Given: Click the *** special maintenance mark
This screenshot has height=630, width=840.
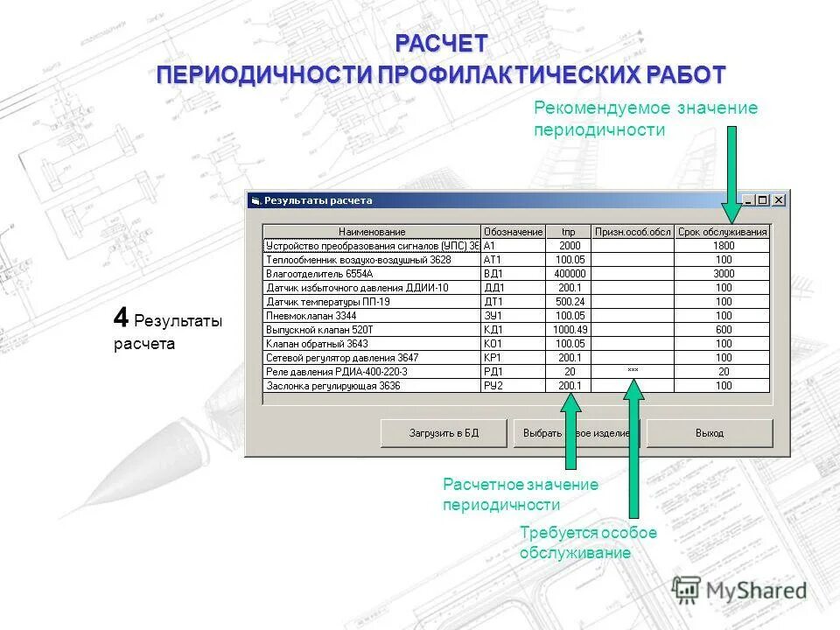Looking at the screenshot, I should pos(633,370).
